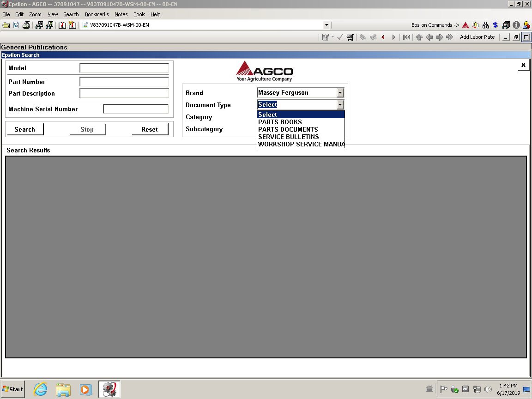Click the binoculars with question mark icon
Screen dimensions: 532x399
click(x=49, y=25)
